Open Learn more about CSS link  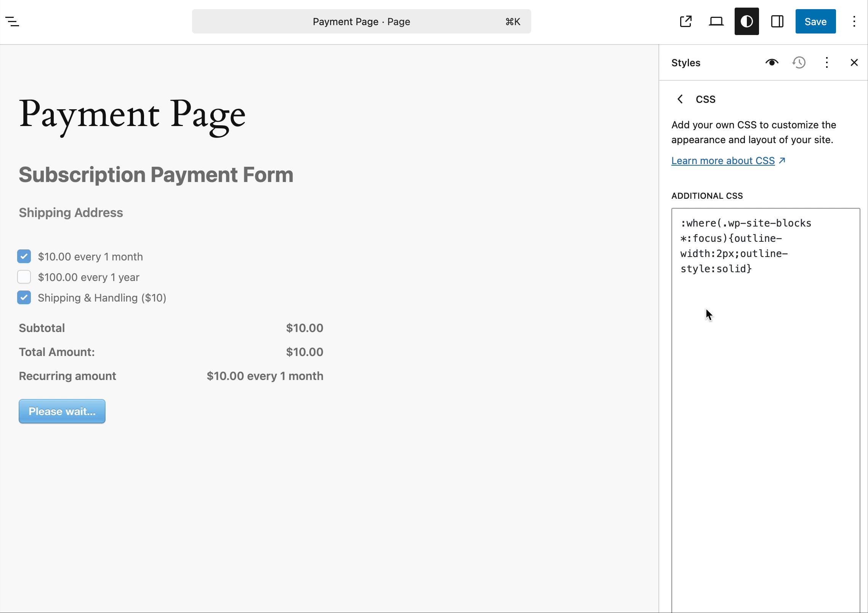pos(723,161)
